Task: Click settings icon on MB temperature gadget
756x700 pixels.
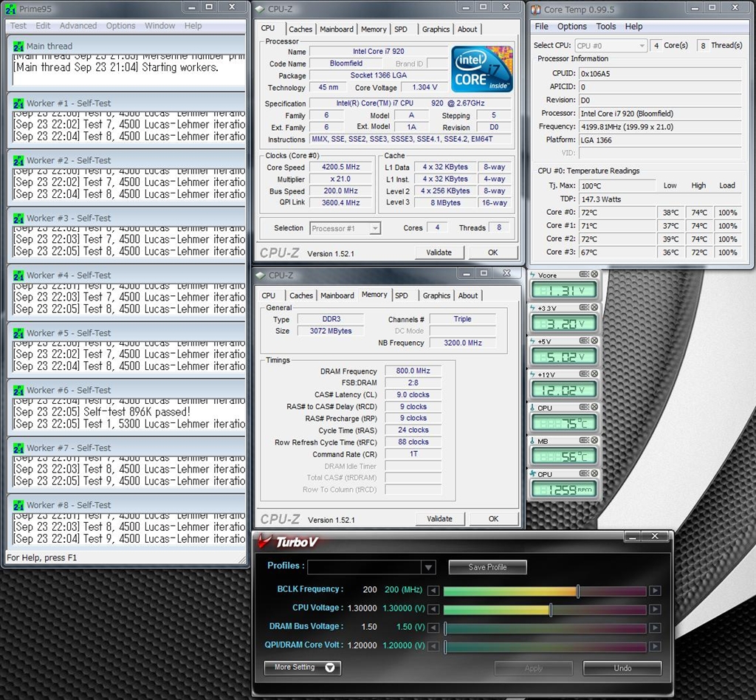Action: click(584, 441)
